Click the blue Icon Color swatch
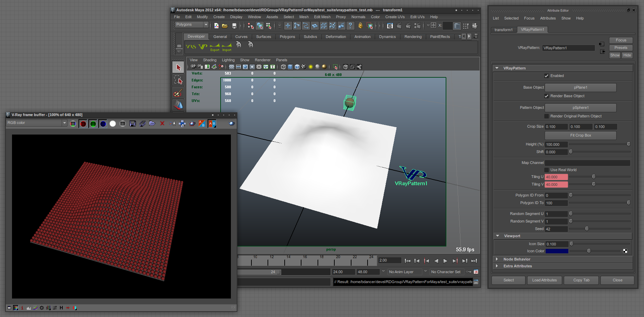644x317 pixels. tap(557, 251)
